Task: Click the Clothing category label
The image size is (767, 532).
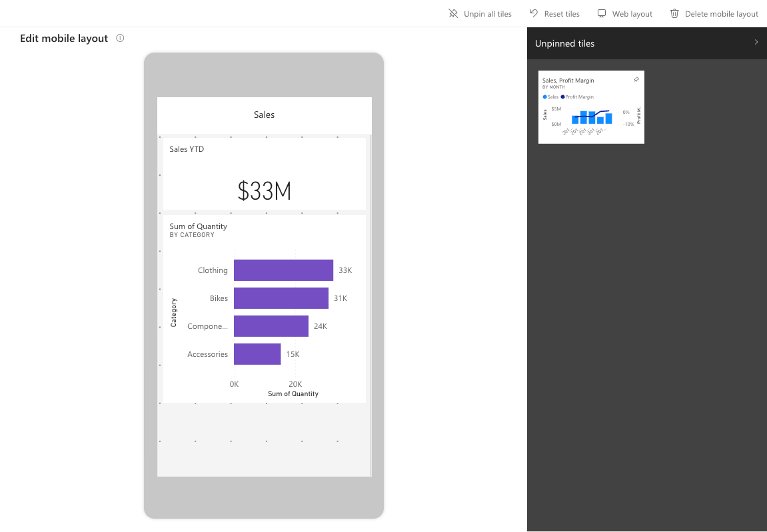Action: click(x=213, y=270)
